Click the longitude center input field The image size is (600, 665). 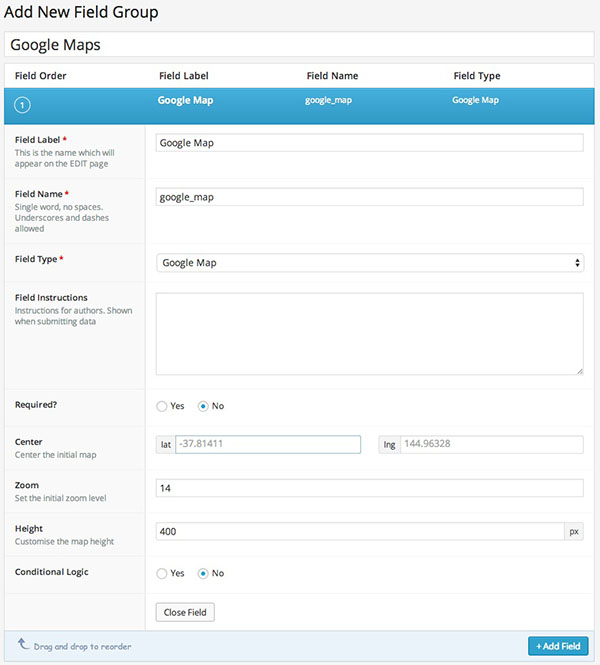[x=491, y=444]
